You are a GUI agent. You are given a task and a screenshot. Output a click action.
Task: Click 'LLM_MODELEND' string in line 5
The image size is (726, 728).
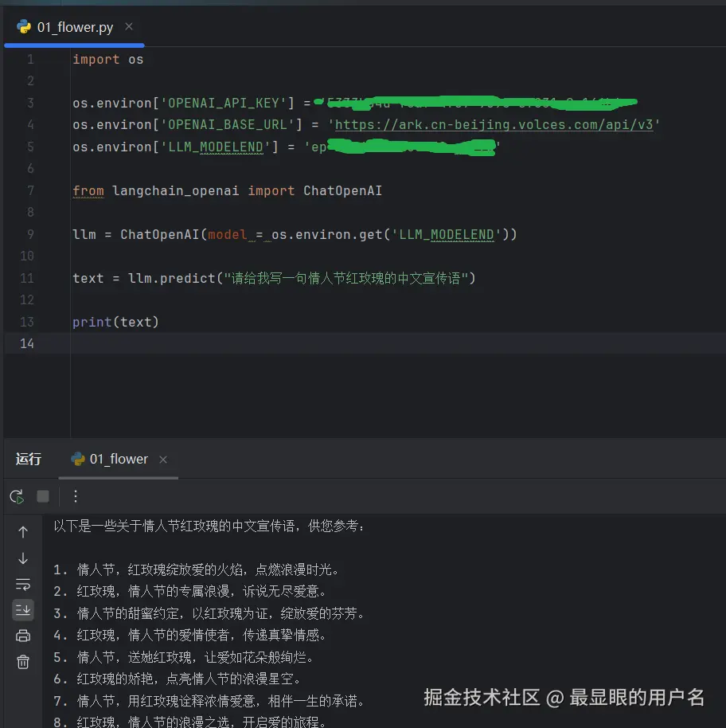click(x=215, y=147)
